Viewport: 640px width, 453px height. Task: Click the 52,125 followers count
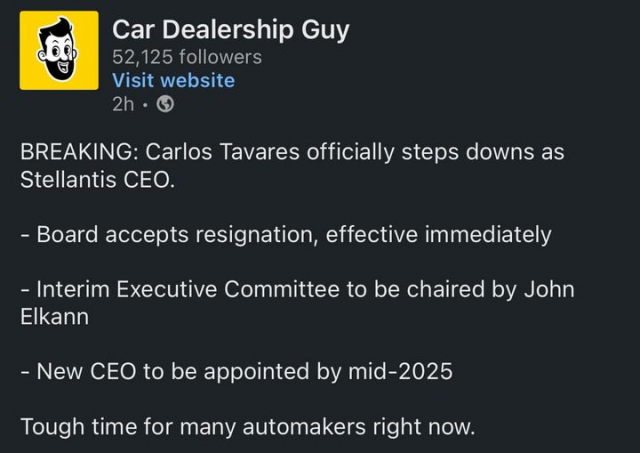(x=187, y=57)
